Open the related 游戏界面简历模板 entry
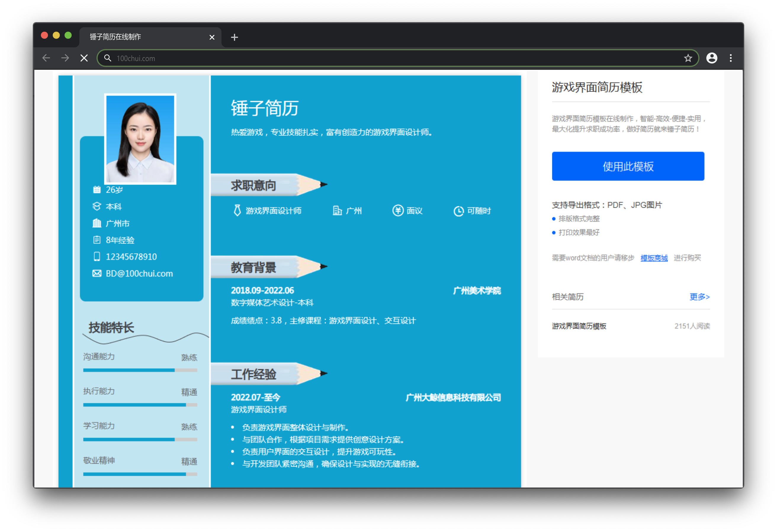This screenshot has width=777, height=532. [x=579, y=326]
